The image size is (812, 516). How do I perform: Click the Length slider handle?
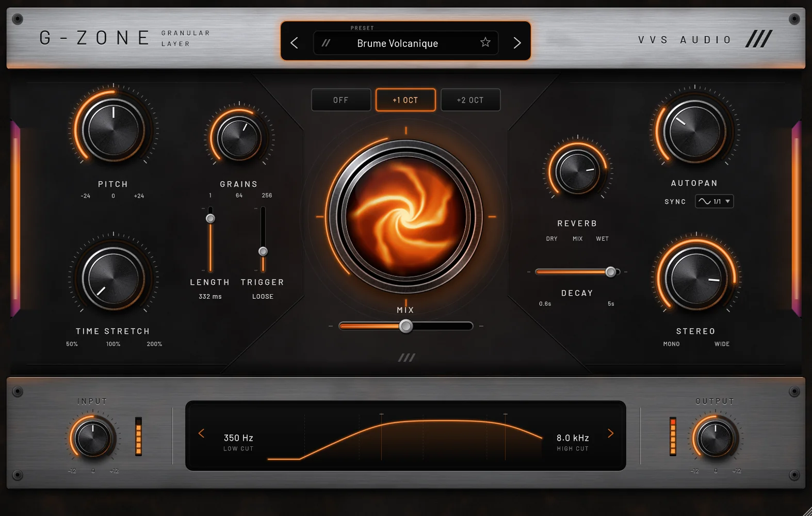click(x=210, y=218)
